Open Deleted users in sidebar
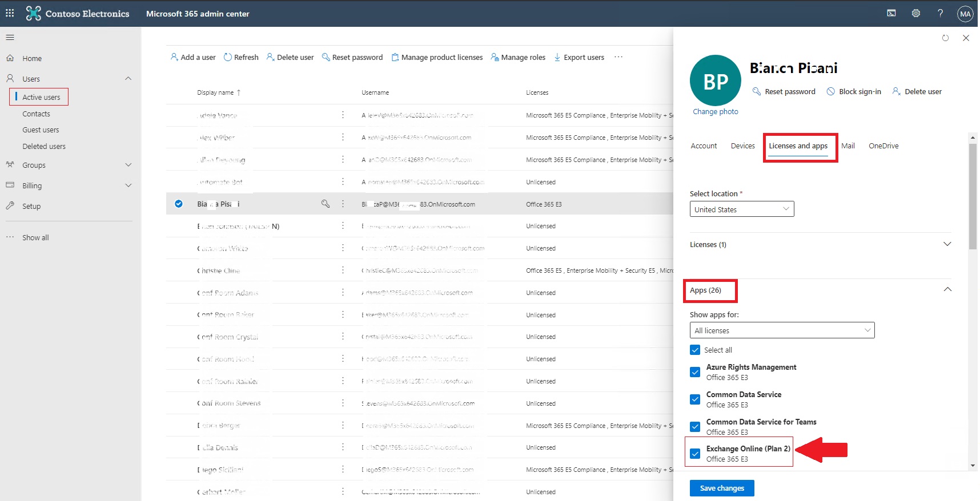980x501 pixels. [x=44, y=146]
